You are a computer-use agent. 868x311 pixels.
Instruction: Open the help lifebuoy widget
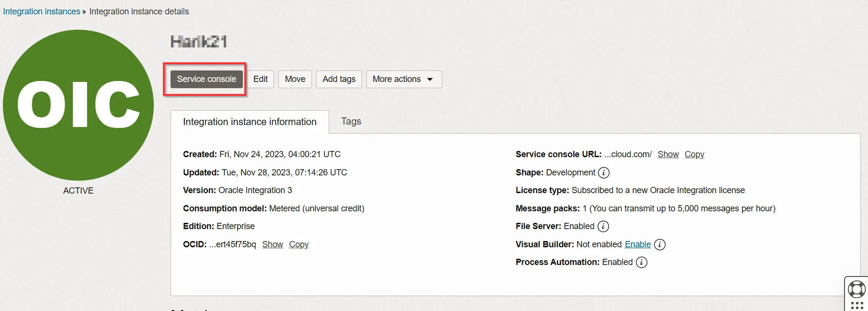pos(857,289)
